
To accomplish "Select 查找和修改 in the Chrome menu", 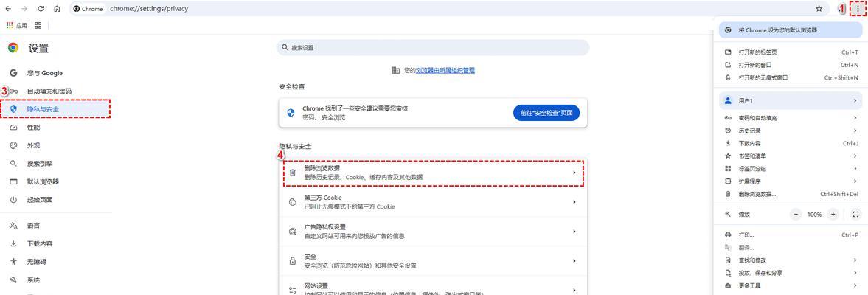I will click(791, 260).
